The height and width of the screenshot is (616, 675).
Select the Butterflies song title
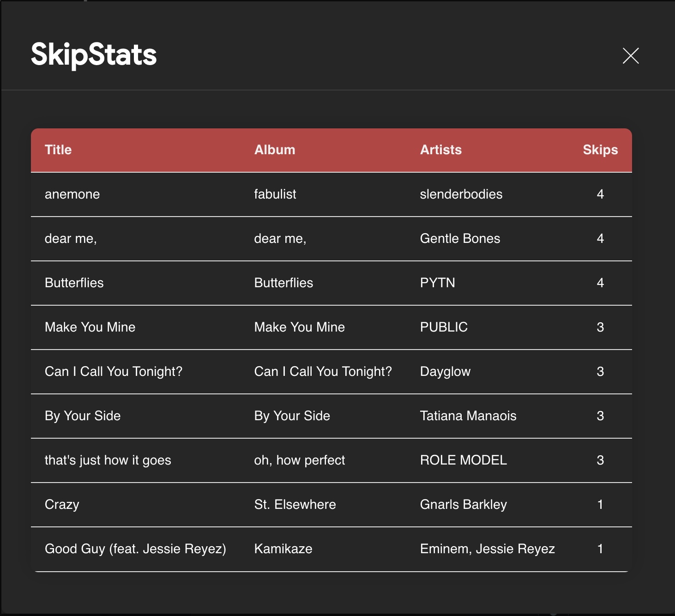click(x=74, y=283)
